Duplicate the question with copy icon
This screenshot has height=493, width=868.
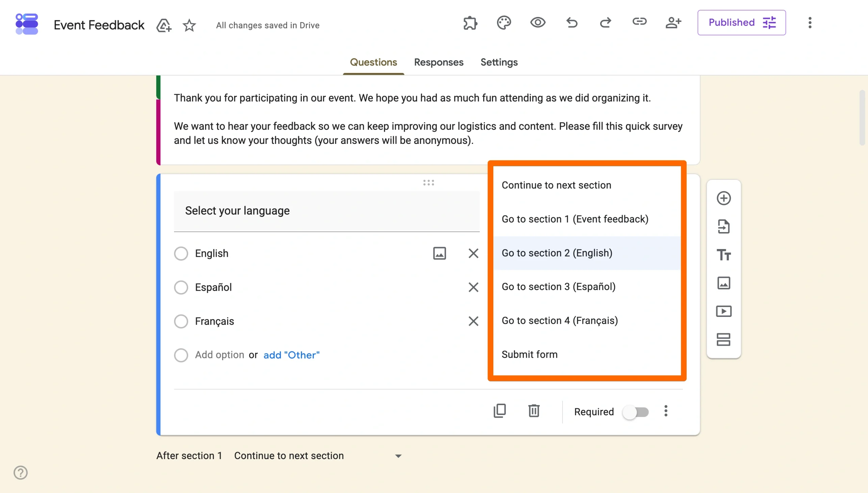click(500, 411)
